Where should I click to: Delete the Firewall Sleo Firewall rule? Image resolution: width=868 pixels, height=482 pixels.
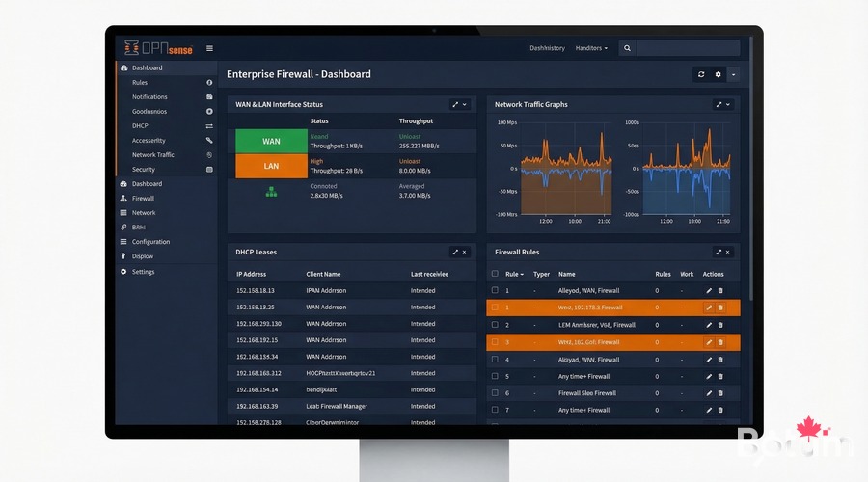(720, 393)
